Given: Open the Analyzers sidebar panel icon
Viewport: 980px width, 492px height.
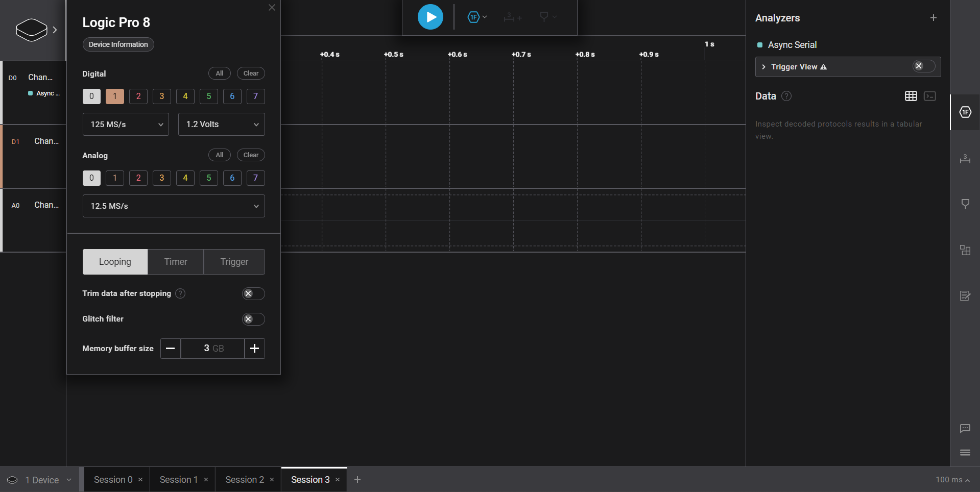Looking at the screenshot, I should click(965, 112).
